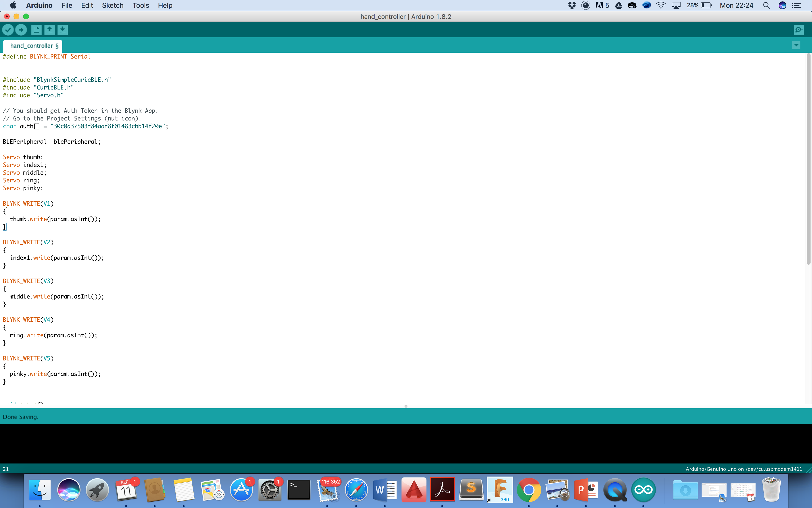Open Mail from the Dock
This screenshot has width=812, height=508.
pos(327,490)
